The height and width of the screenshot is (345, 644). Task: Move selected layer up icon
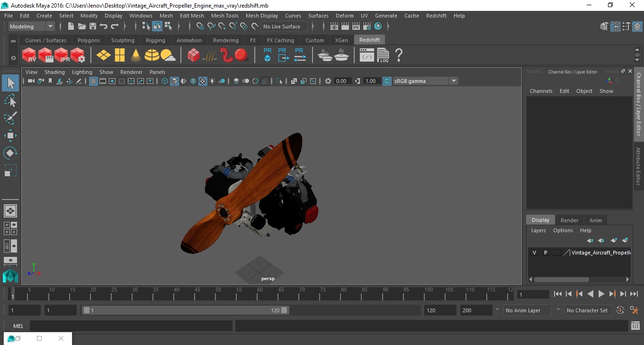click(590, 240)
